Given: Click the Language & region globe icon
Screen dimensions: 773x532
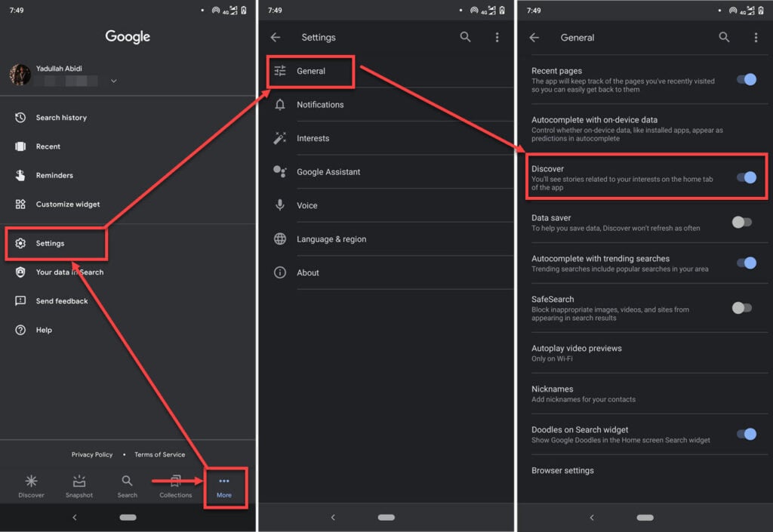Looking at the screenshot, I should 279,239.
